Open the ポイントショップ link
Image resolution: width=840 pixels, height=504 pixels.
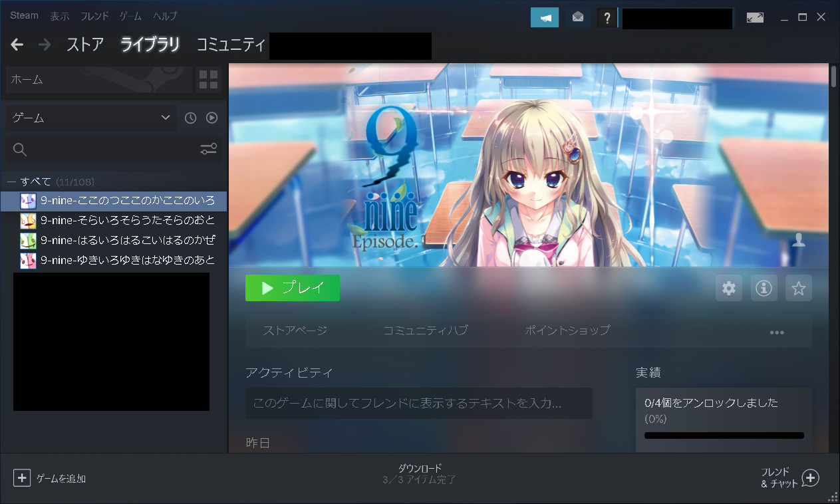[x=567, y=330]
